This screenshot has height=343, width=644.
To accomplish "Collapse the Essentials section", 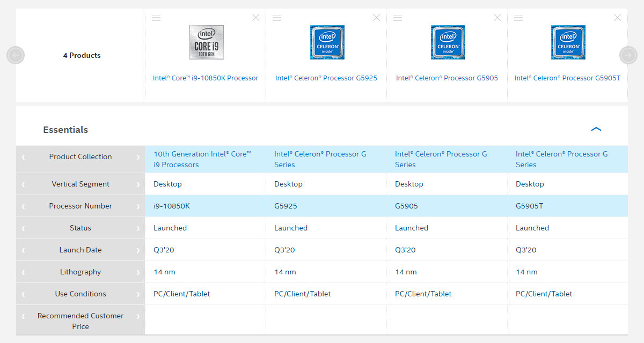I will coord(596,129).
